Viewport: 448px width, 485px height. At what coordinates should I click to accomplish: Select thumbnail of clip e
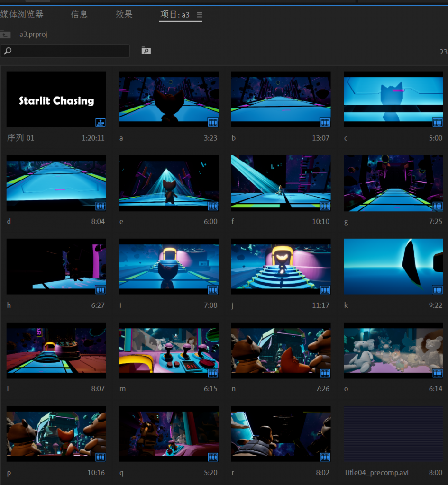coord(169,183)
